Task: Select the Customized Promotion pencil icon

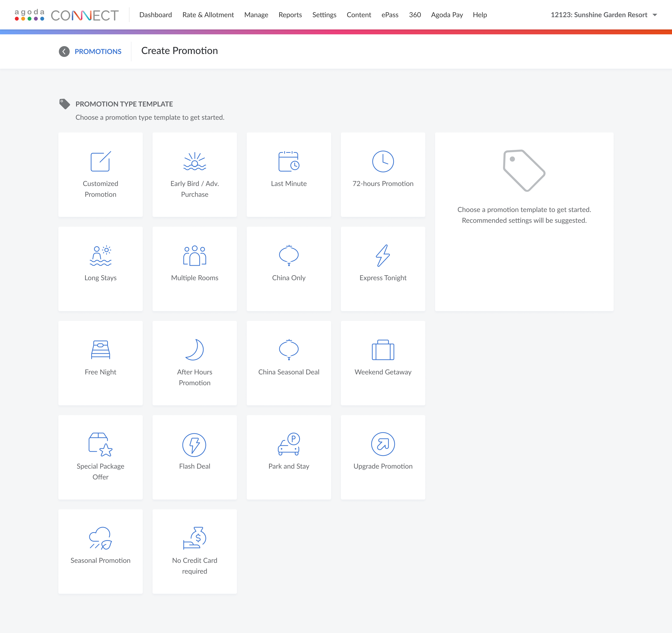Action: [100, 161]
